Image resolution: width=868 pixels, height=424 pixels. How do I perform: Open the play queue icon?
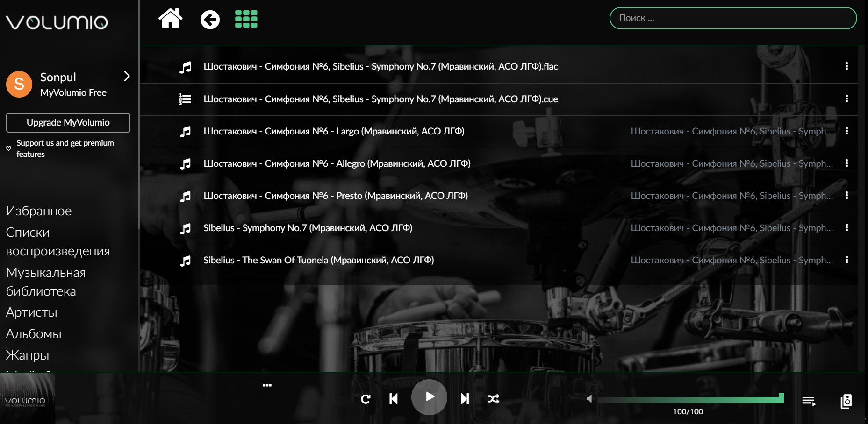pyautogui.click(x=809, y=401)
